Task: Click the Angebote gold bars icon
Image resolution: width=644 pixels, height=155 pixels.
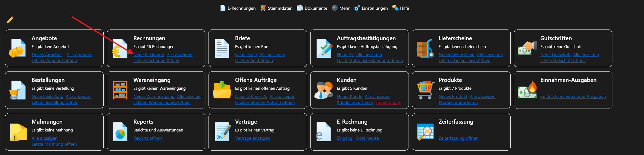Action: 17,48
